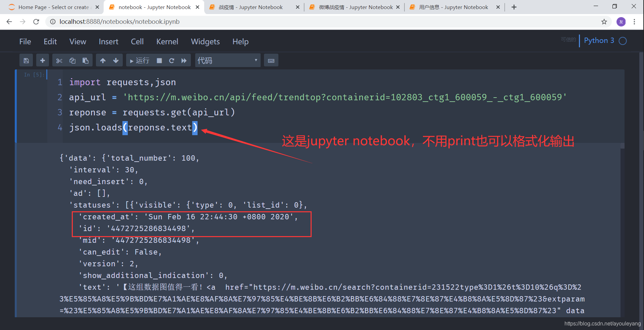Click code line 'import requests,json'
The width and height of the screenshot is (644, 330).
pyautogui.click(x=122, y=82)
